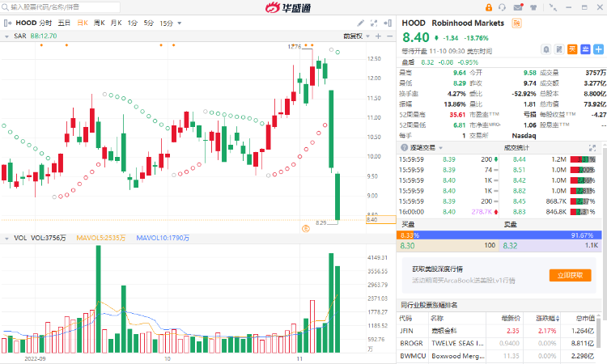Switch to 分时 chart tab

click(x=45, y=23)
